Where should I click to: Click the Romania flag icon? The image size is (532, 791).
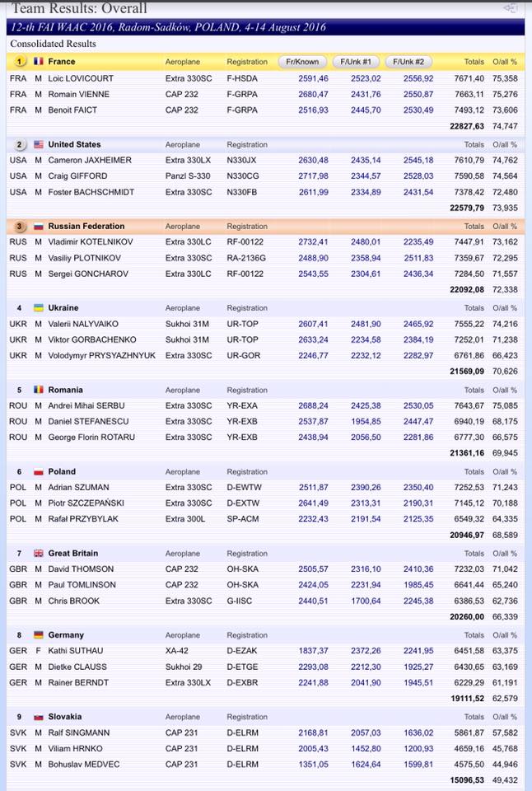pos(38,390)
